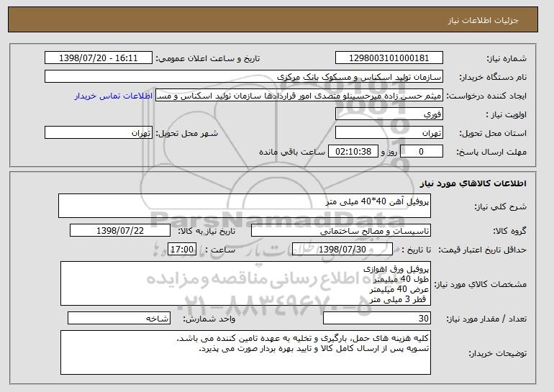The height and width of the screenshot is (392, 554).
Task: Click the تاریخ نیاز به کالا label
Action: point(206,231)
